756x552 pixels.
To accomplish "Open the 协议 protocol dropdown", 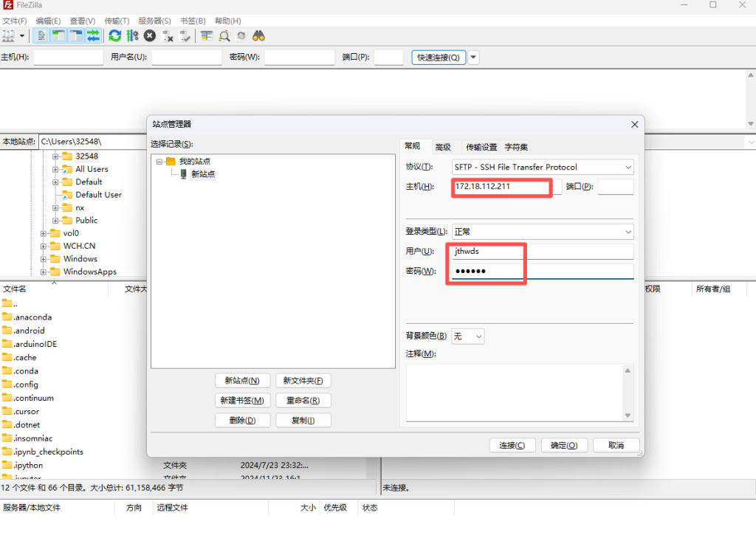I will point(543,167).
